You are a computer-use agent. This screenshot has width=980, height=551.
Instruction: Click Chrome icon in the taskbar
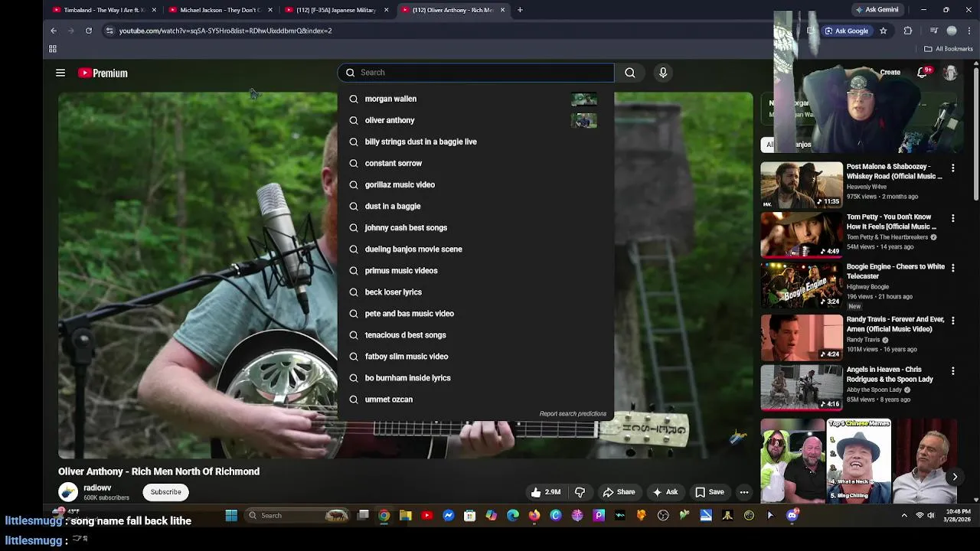pos(384,515)
